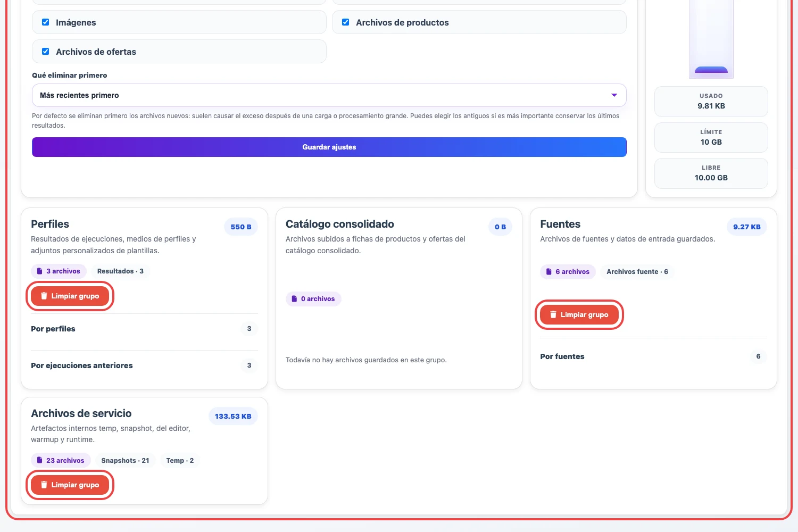Image resolution: width=798 pixels, height=532 pixels.
Task: Click the Perfiles card title
Action: click(x=50, y=224)
